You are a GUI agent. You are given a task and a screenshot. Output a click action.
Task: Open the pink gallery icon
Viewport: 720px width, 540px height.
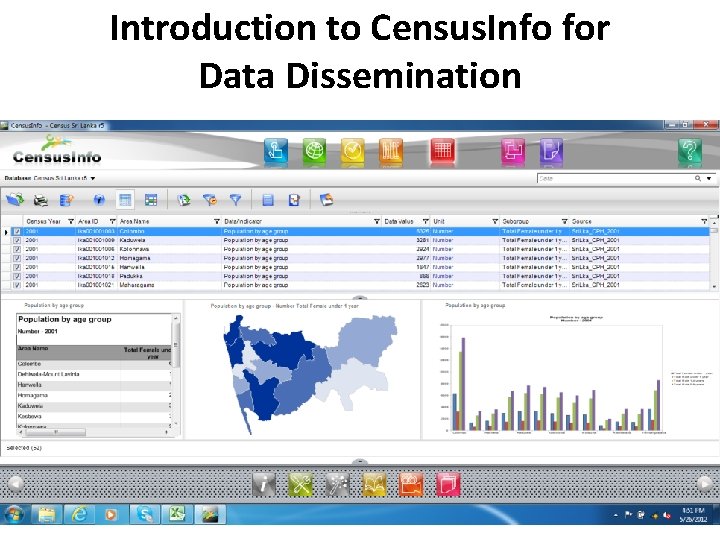coord(513,150)
